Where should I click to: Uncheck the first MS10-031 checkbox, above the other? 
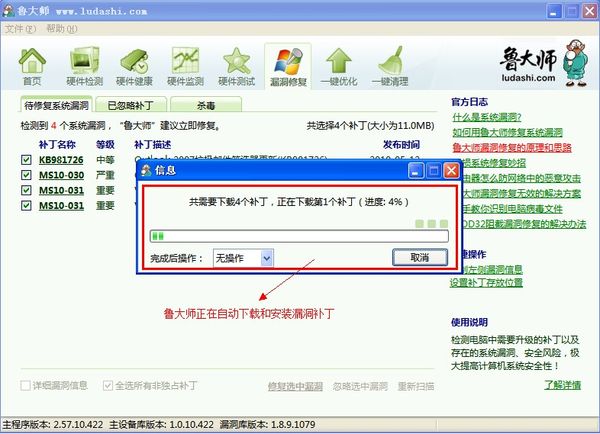(x=26, y=190)
